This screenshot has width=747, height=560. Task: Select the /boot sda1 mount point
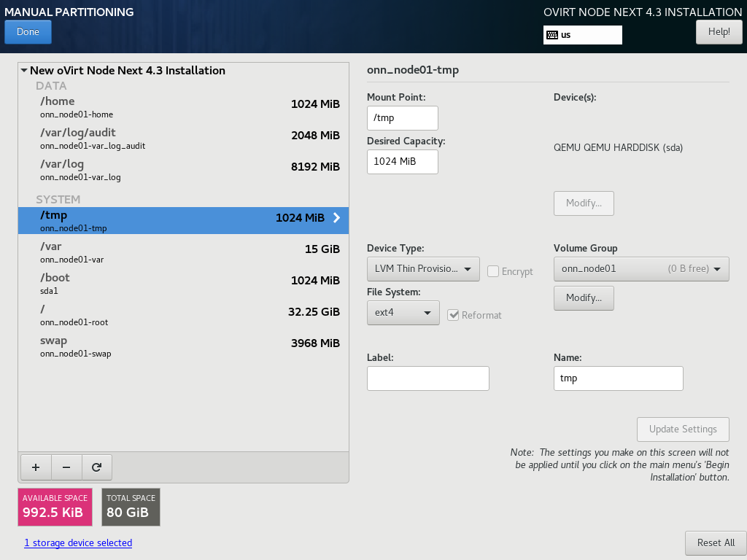[183, 284]
